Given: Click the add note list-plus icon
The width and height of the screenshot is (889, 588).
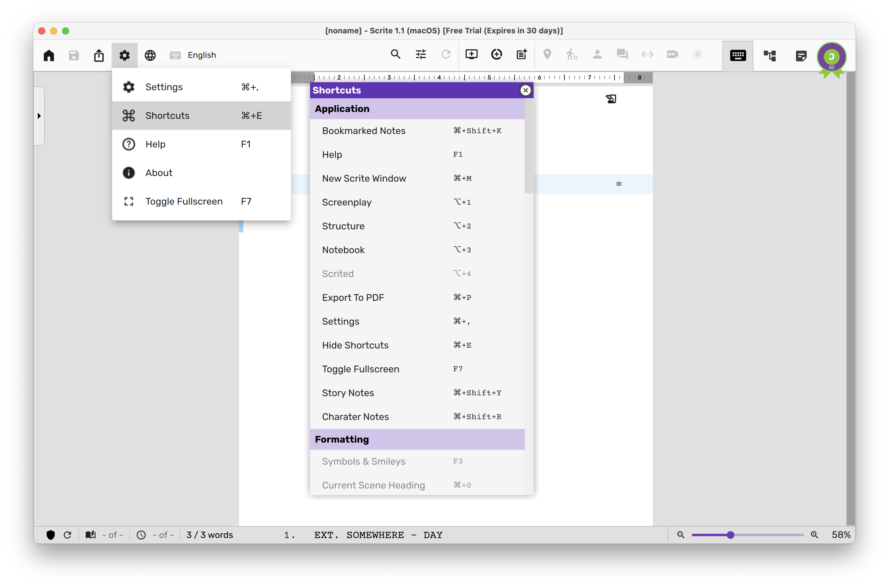Looking at the screenshot, I should pos(522,55).
